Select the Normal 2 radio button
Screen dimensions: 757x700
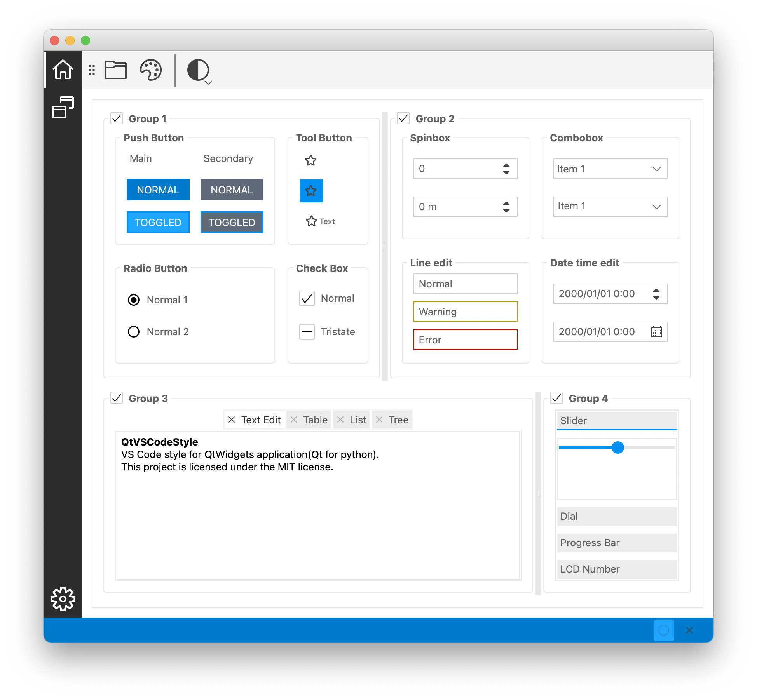pyautogui.click(x=134, y=332)
